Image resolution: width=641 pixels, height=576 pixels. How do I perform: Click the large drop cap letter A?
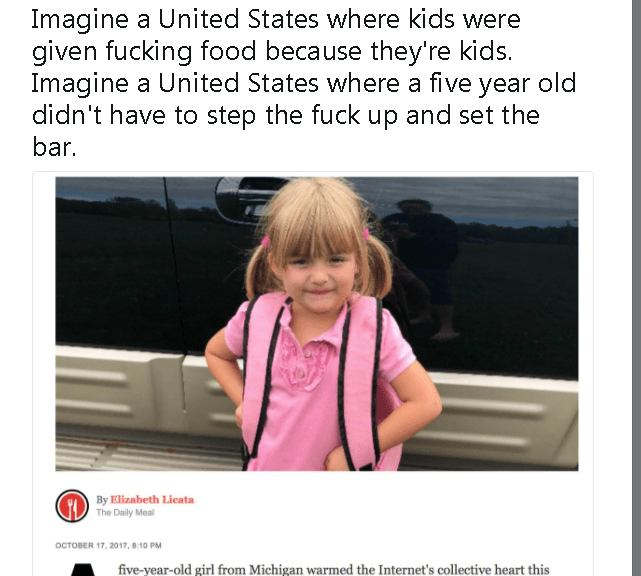83,570
